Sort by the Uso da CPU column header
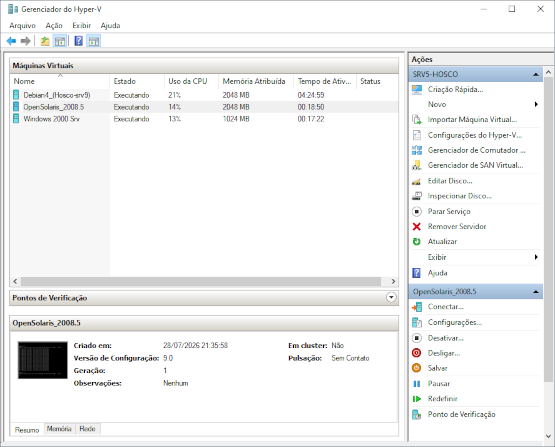 pyautogui.click(x=191, y=81)
